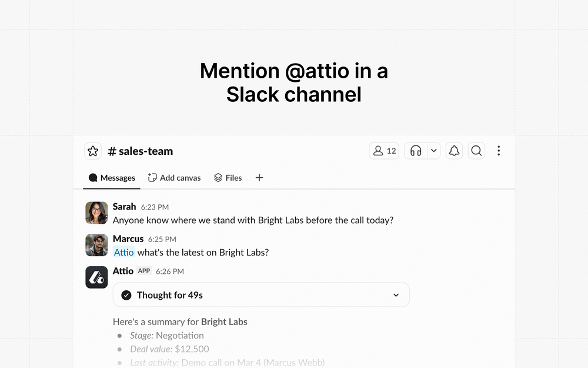
Task: Open notification bell settings
Action: click(454, 151)
